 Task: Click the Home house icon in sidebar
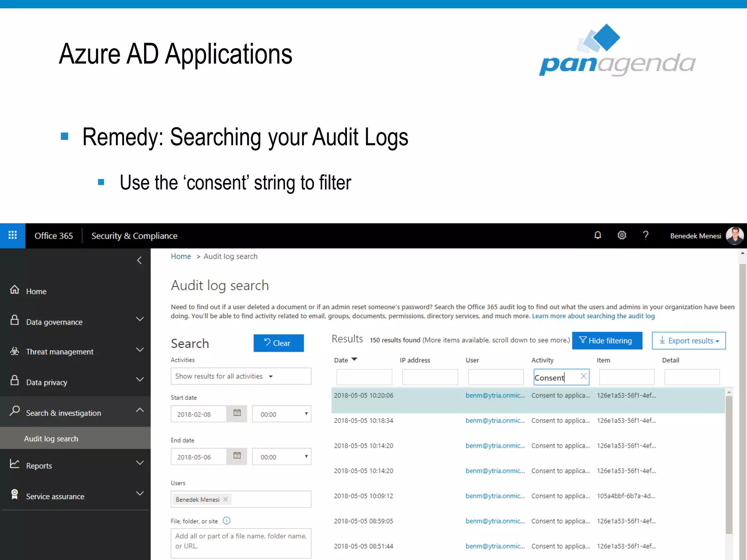tap(15, 290)
